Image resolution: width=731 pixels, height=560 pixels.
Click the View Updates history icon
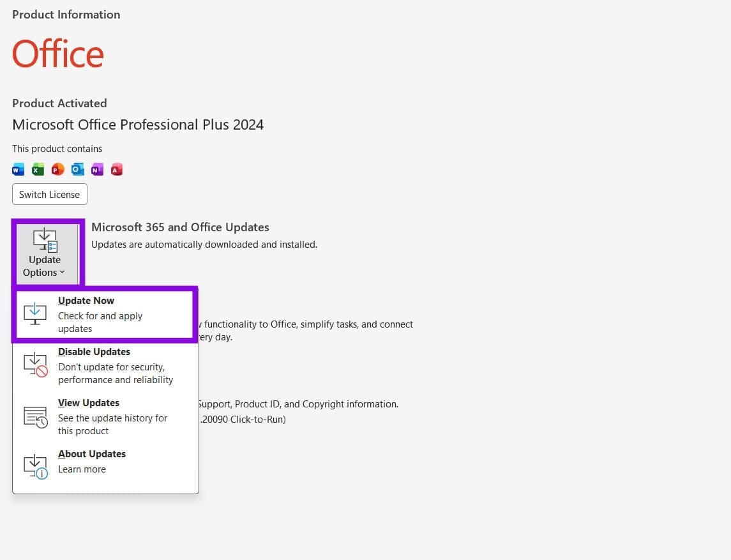coord(35,417)
